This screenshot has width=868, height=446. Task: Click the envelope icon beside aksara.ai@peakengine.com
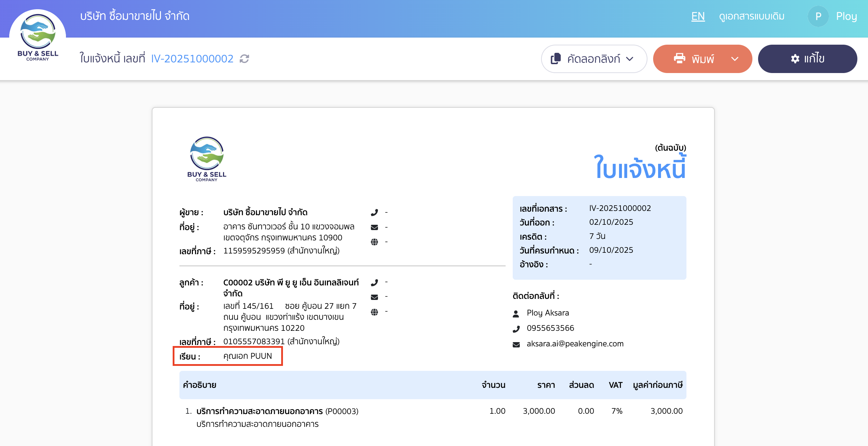tap(517, 344)
